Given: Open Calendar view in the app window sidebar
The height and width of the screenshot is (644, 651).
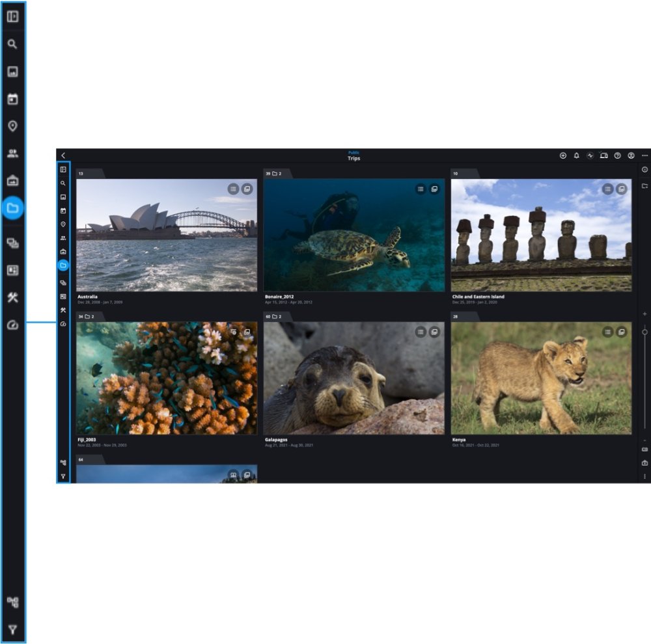Looking at the screenshot, I should [x=63, y=211].
